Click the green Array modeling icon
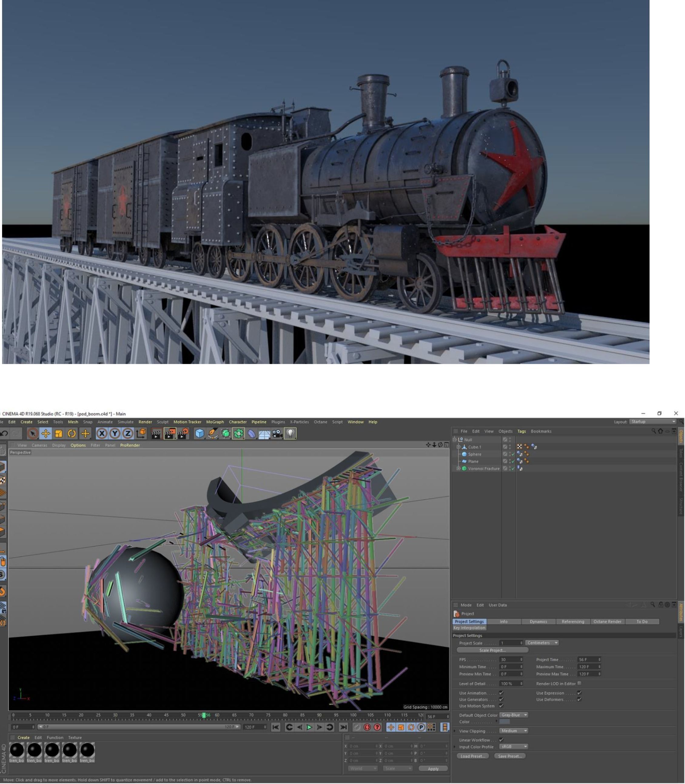The image size is (685, 784). click(x=239, y=433)
